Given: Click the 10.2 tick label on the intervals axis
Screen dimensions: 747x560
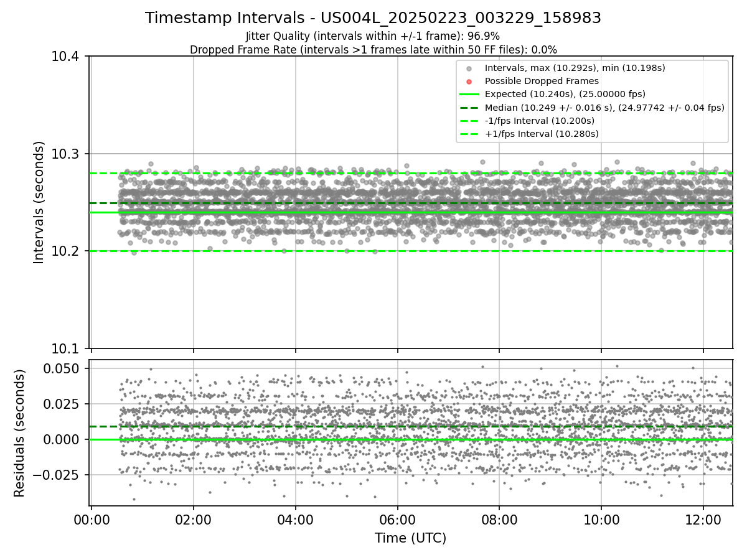Looking at the screenshot, I should (66, 251).
